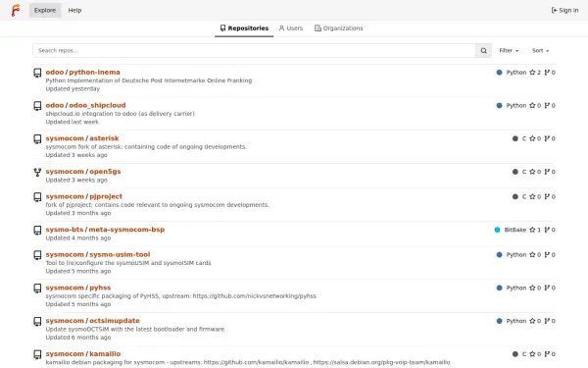Open the sysmo-usim-tool repository
The height and width of the screenshot is (368, 588).
click(x=120, y=254)
